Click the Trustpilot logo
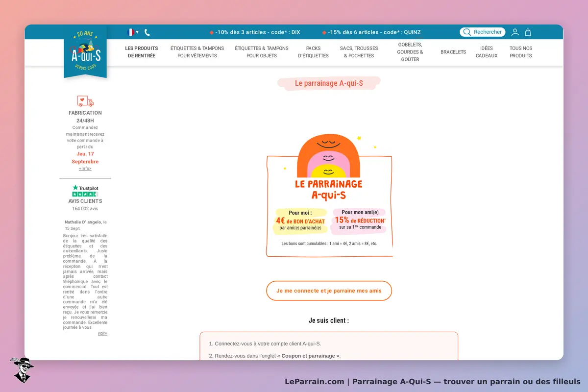588x392 pixels. (x=85, y=188)
